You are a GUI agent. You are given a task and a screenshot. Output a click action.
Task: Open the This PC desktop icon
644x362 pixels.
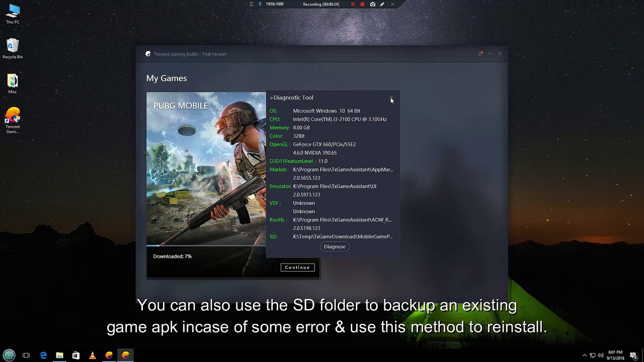pos(13,15)
